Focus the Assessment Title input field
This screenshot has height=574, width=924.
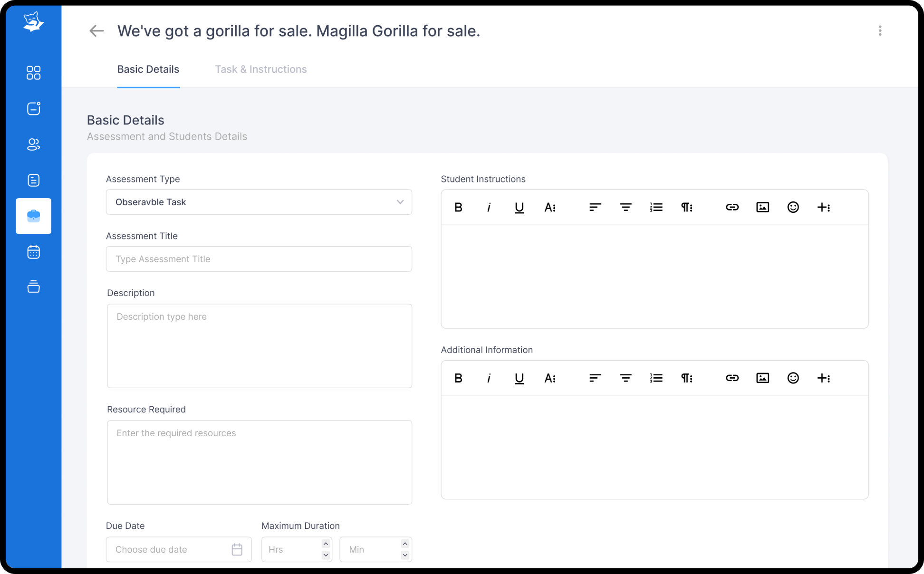click(x=259, y=259)
